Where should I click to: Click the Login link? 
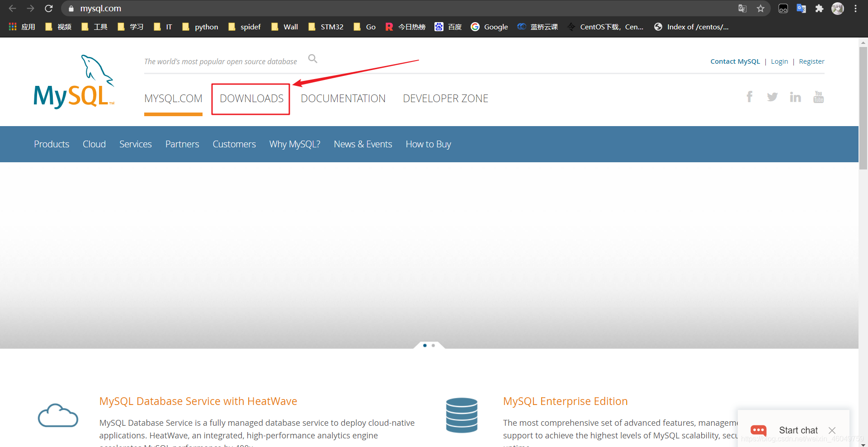[779, 61]
